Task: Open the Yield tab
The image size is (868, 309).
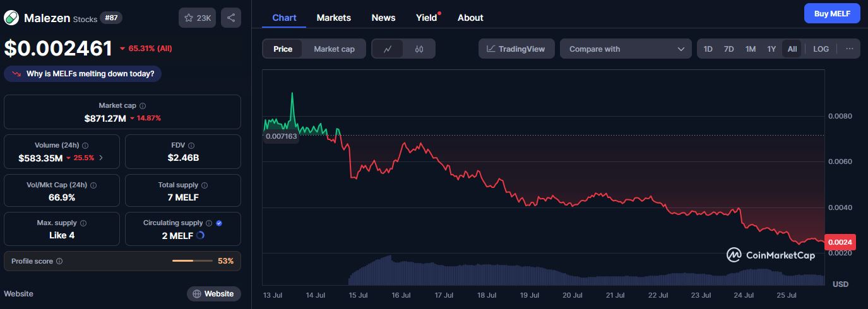Action: [427, 18]
